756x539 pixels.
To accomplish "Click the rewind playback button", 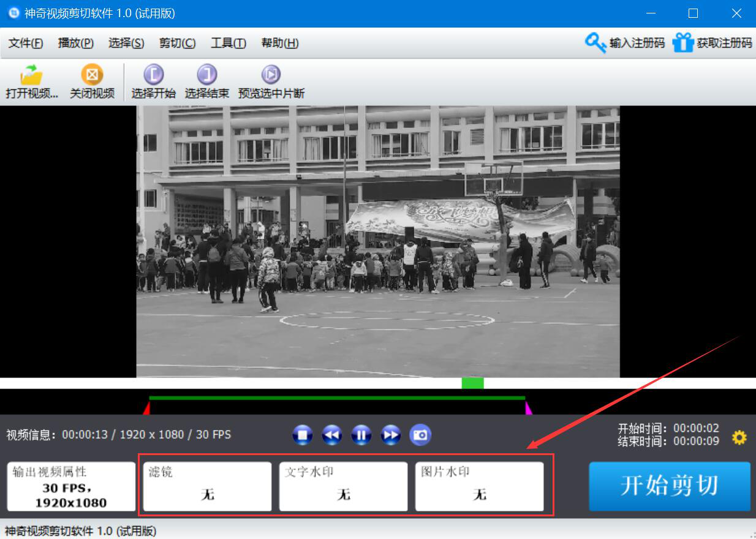I will click(332, 435).
